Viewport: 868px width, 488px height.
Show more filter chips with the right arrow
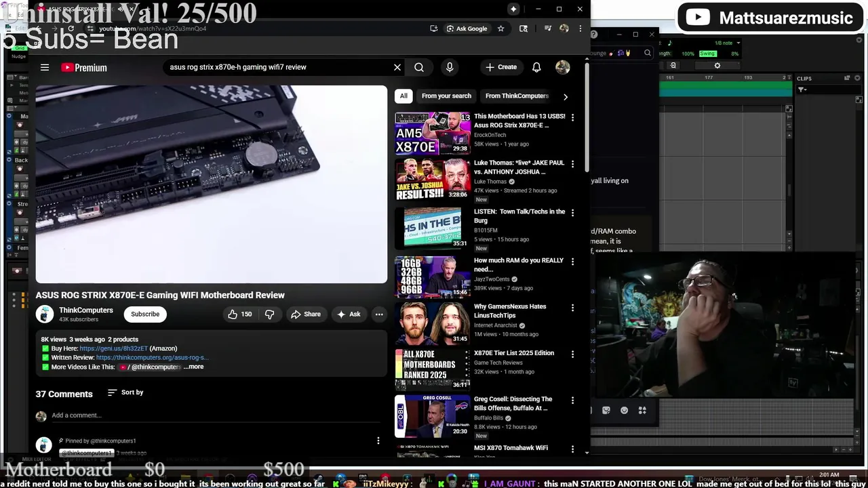566,96
